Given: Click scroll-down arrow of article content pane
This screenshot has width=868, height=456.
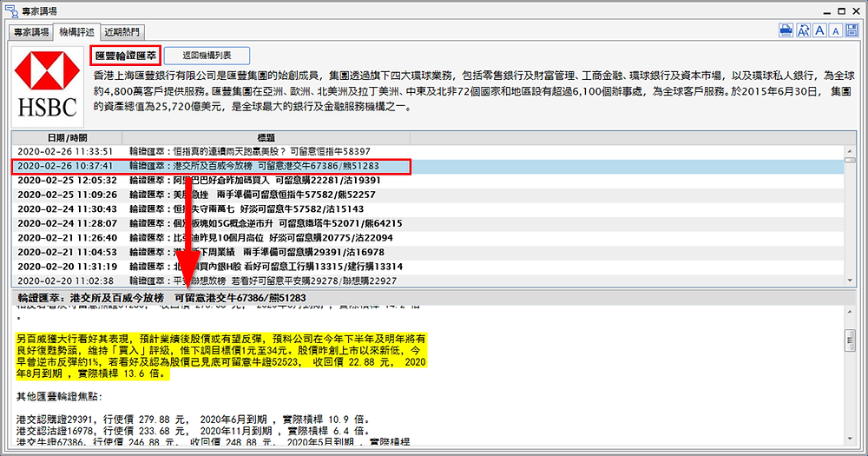Looking at the screenshot, I should 851,439.
